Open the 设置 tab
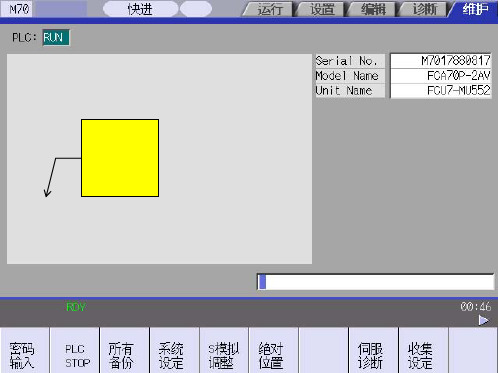Screen dimensions: 498x373 click(x=322, y=9)
